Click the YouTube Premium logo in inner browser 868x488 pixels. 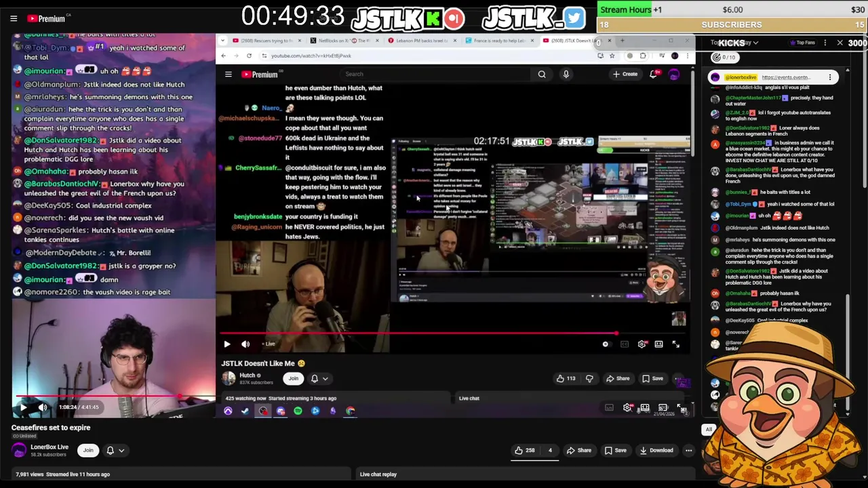tap(260, 74)
